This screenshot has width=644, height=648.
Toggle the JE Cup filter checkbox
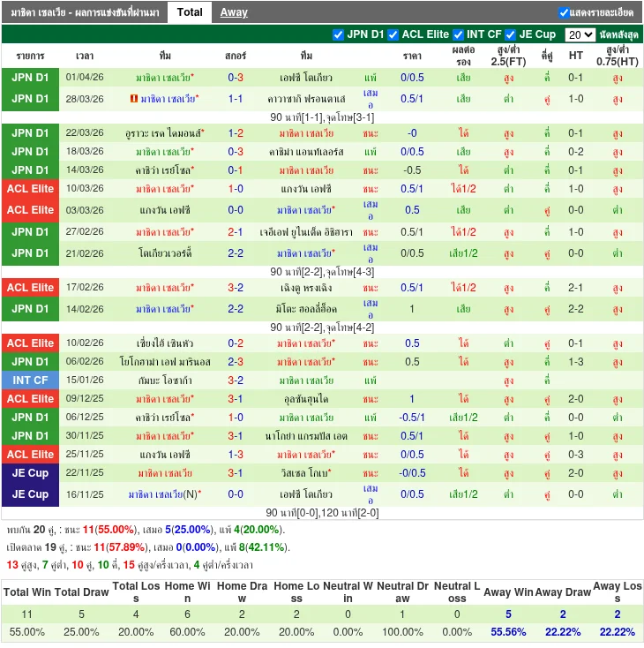[511, 34]
